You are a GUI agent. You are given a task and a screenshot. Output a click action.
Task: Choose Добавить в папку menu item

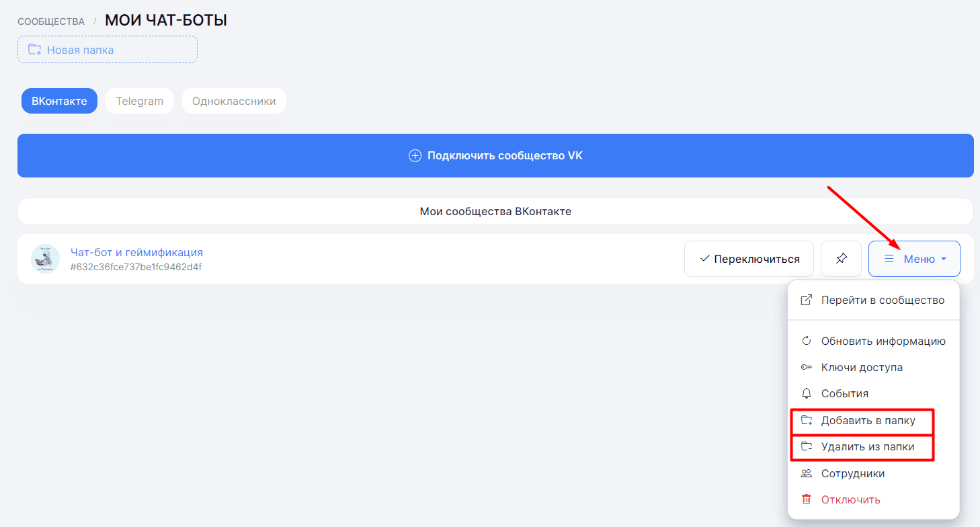coord(868,421)
